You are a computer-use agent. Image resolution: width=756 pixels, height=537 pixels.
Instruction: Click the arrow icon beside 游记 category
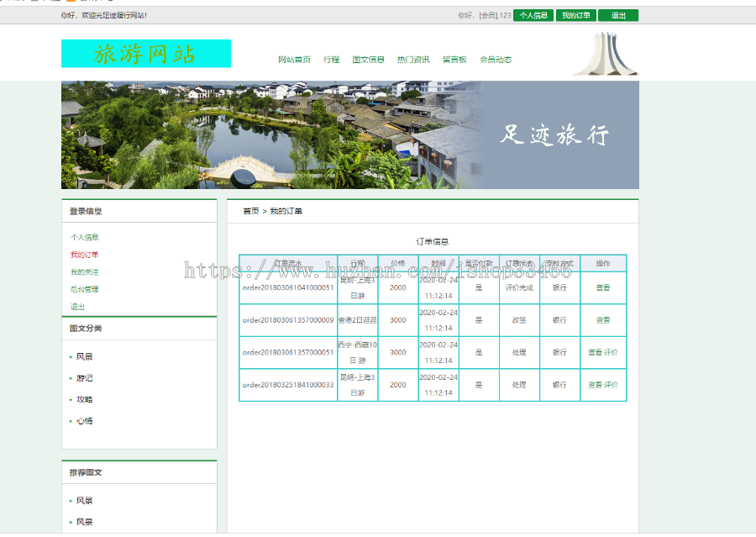(x=71, y=378)
